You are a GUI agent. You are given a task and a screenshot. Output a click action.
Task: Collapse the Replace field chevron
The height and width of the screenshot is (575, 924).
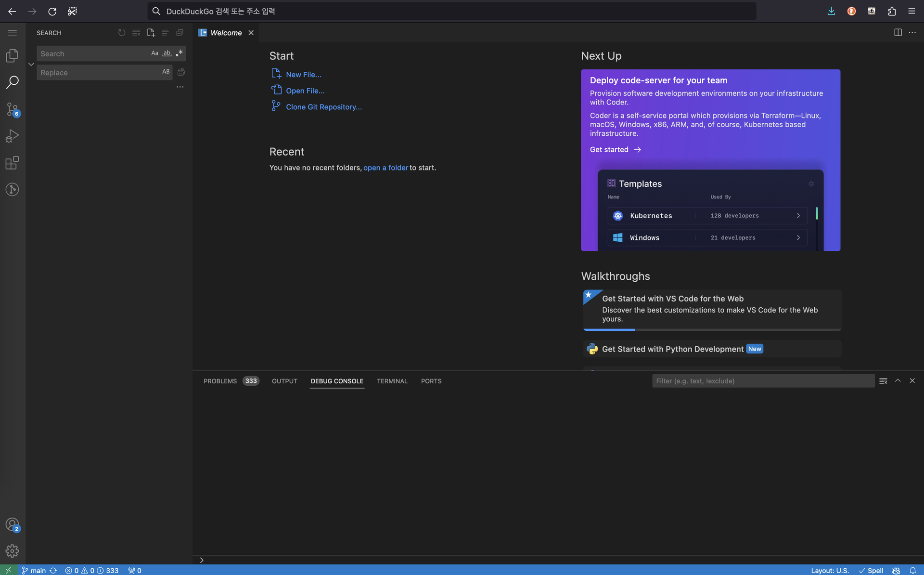point(31,64)
